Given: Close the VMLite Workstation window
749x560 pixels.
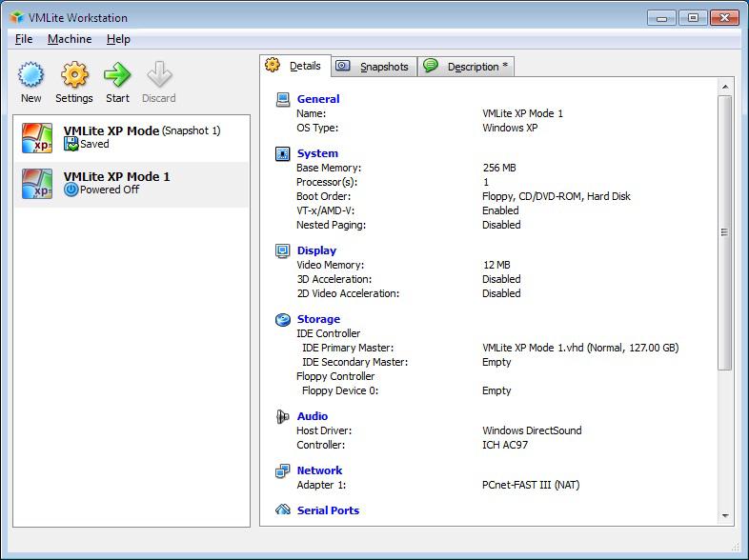Looking at the screenshot, I should click(x=724, y=18).
